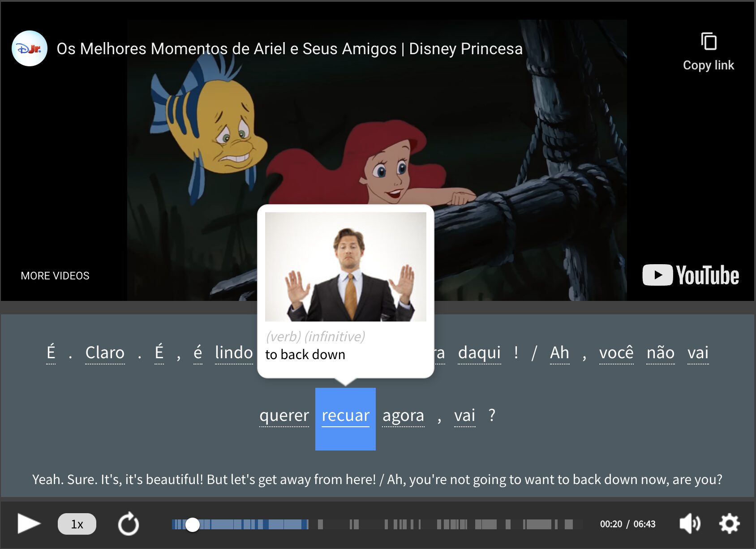Click the word "lindo" in the caption

pos(234,353)
